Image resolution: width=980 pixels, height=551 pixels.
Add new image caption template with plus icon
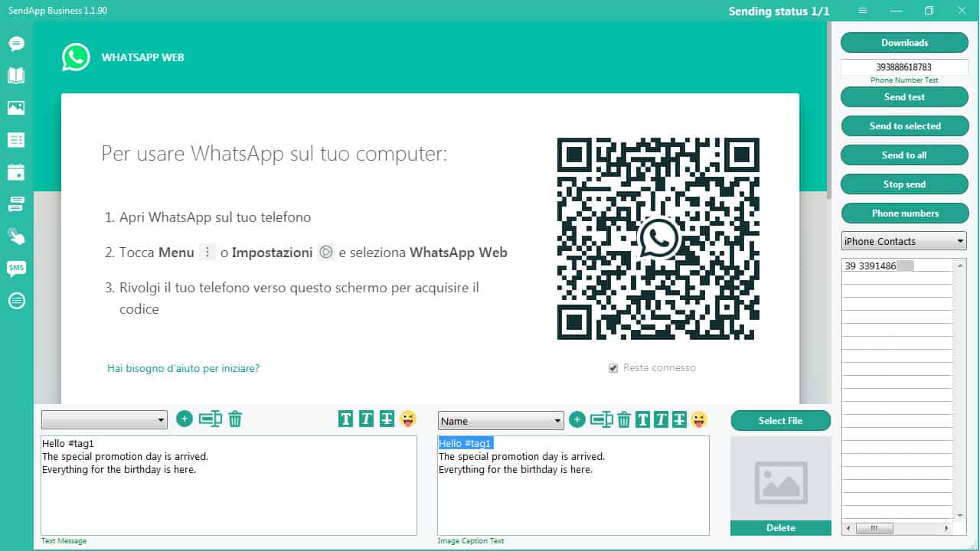577,419
